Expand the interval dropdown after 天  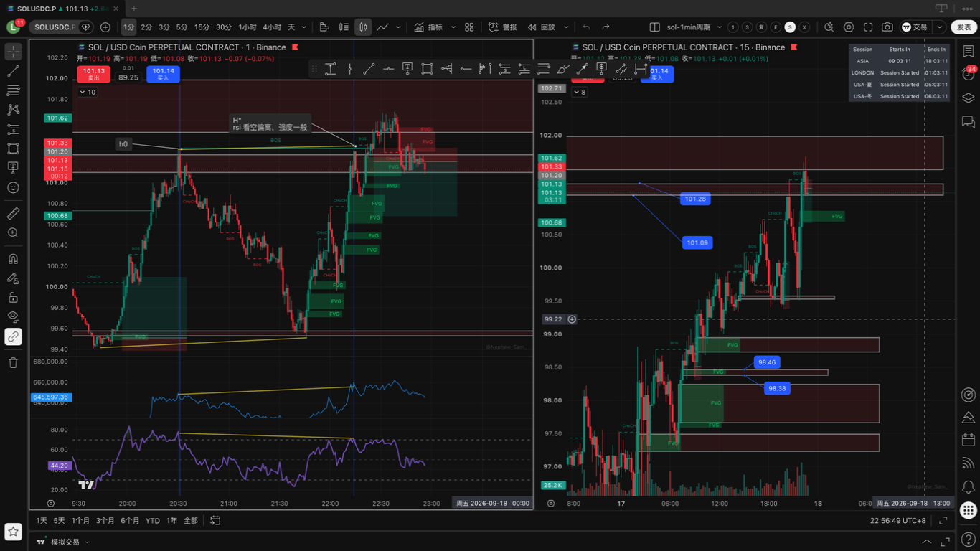[x=305, y=27]
